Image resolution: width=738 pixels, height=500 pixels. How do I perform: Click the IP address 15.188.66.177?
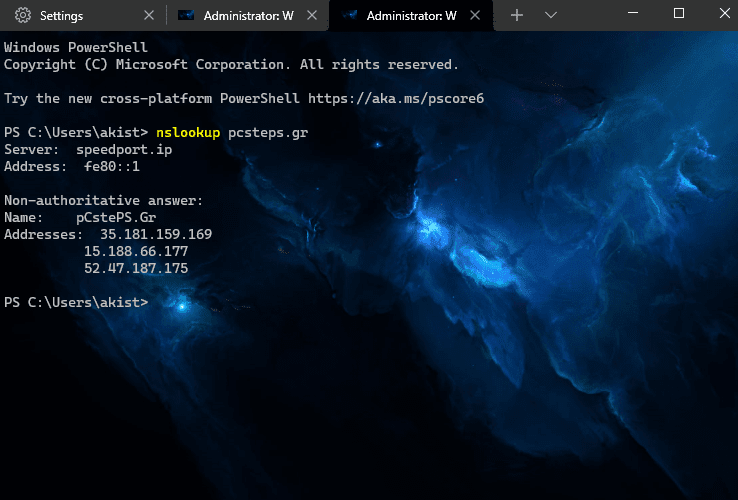click(x=136, y=251)
